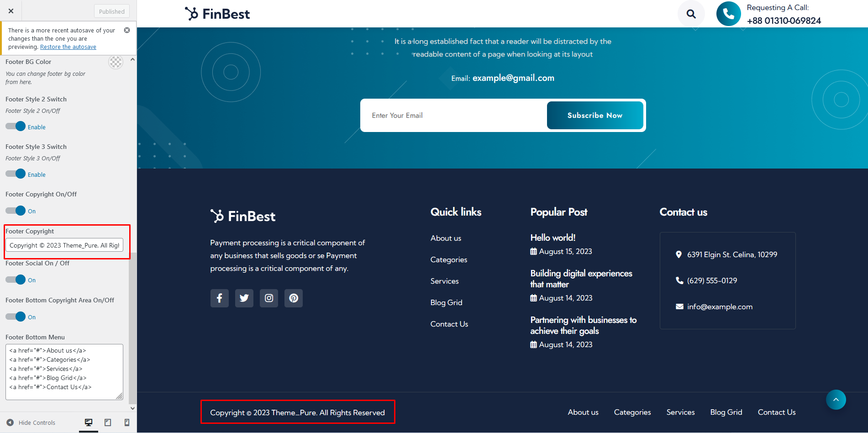868x433 pixels.
Task: Open the Twitter social icon in footer
Action: click(x=244, y=298)
